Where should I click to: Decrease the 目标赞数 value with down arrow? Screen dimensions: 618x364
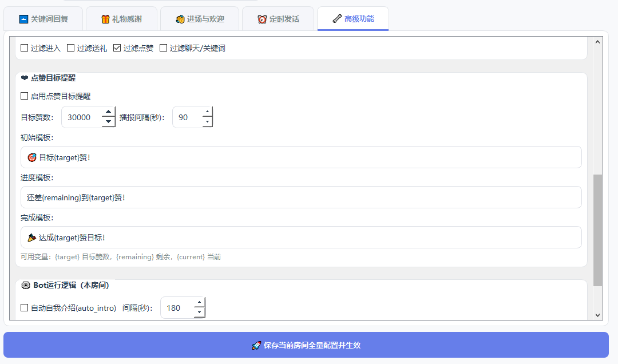click(108, 122)
